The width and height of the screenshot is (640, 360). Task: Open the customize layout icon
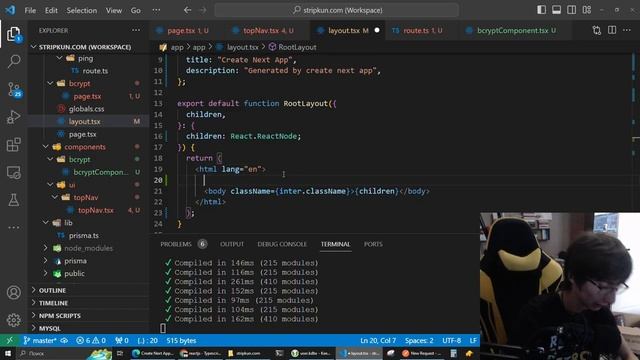pos(587,10)
